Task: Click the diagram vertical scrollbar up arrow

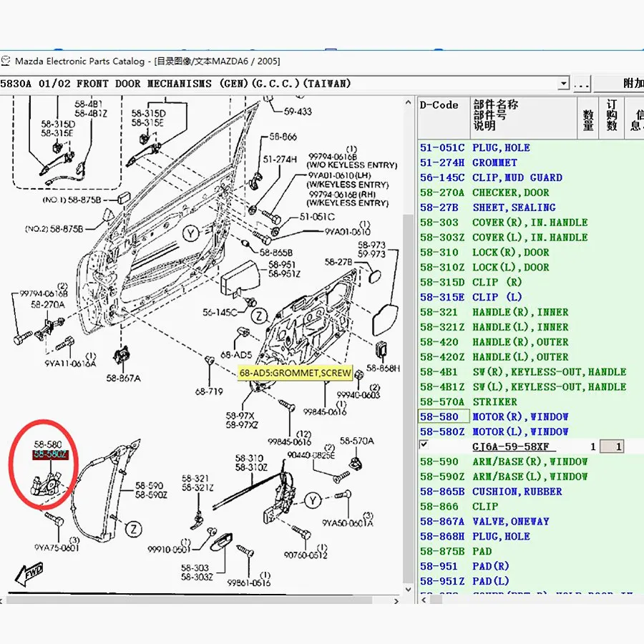Action: click(408, 102)
